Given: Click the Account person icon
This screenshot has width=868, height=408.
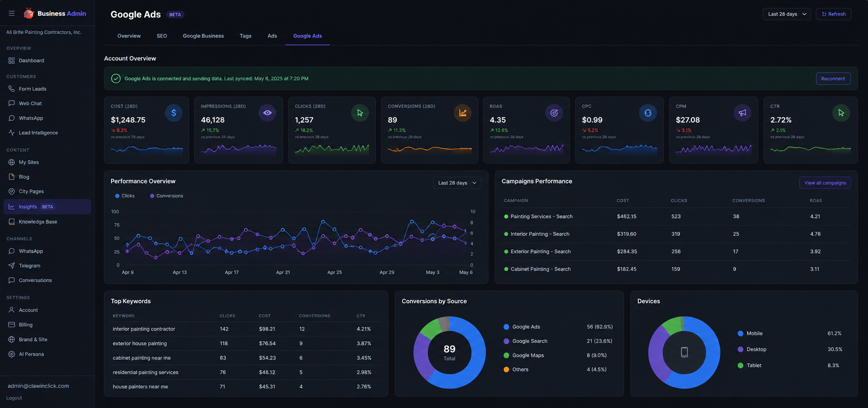Looking at the screenshot, I should [11, 310].
